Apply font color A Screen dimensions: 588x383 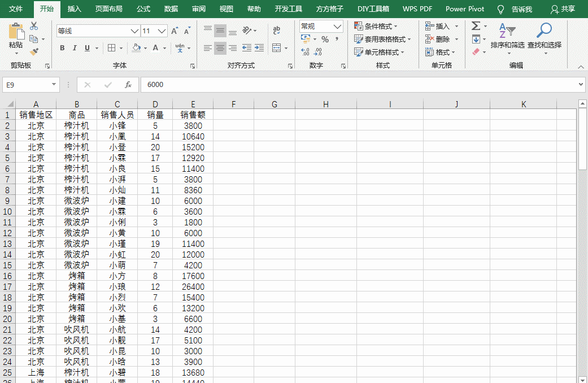pyautogui.click(x=155, y=48)
